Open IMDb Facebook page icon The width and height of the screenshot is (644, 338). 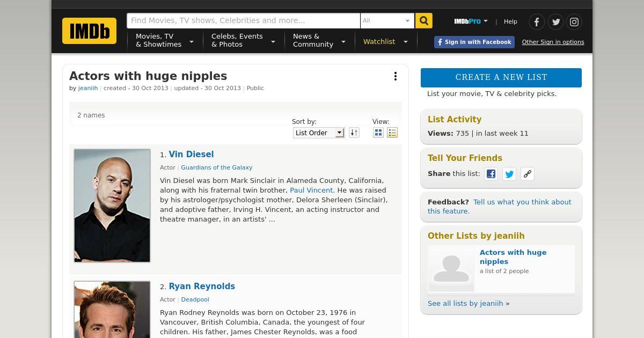pos(537,22)
